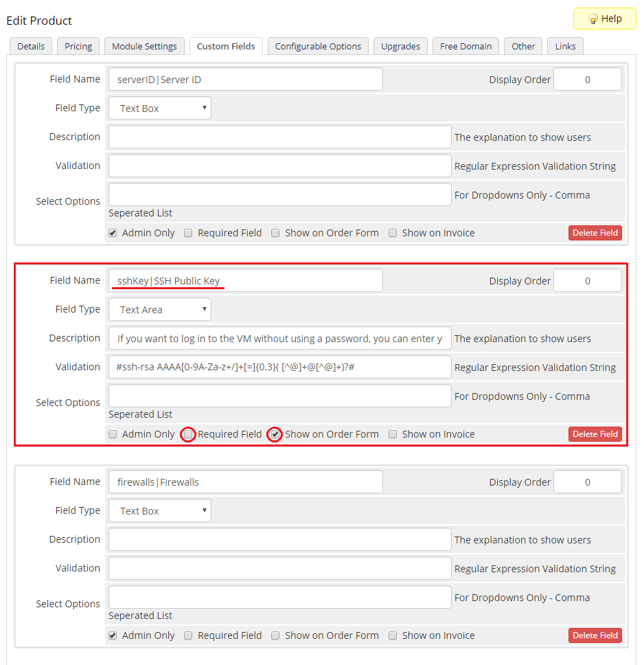
Task: Delete the firewalls custom field
Action: tap(595, 635)
